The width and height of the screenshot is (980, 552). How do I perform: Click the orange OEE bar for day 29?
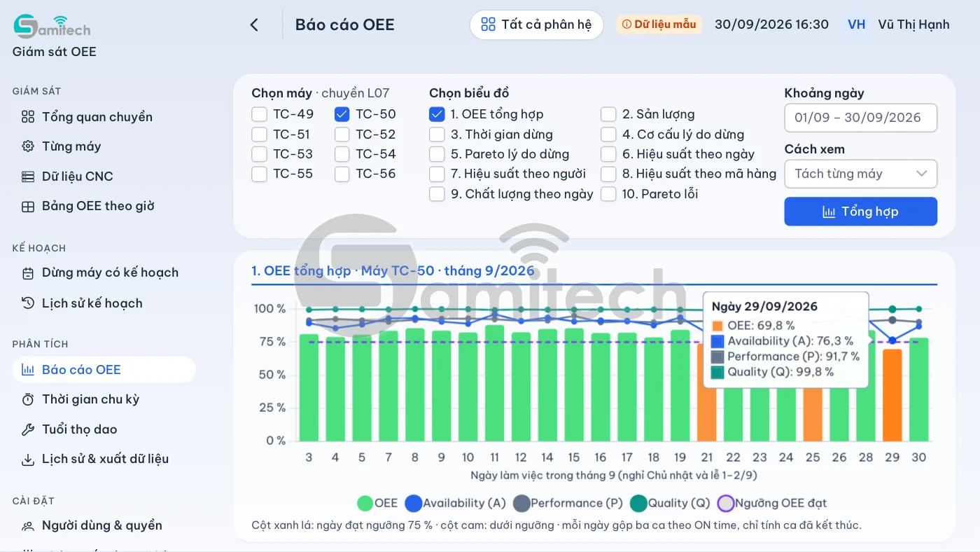[x=892, y=395]
